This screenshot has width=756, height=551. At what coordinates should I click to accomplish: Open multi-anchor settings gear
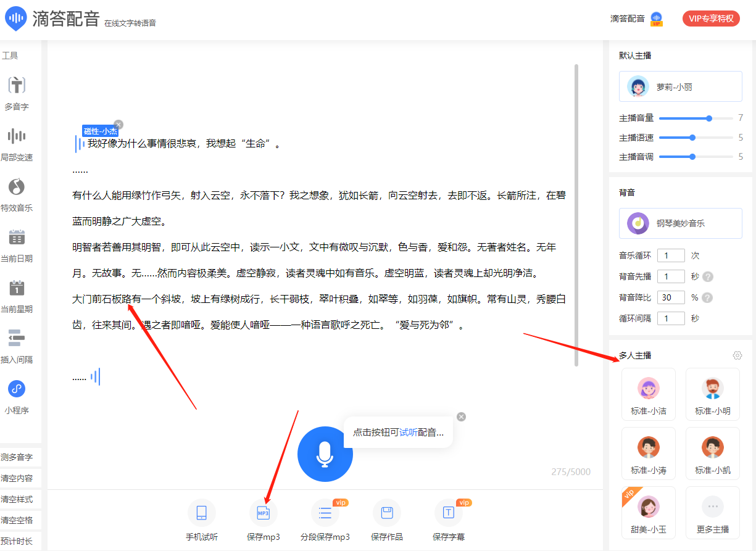pyautogui.click(x=737, y=355)
